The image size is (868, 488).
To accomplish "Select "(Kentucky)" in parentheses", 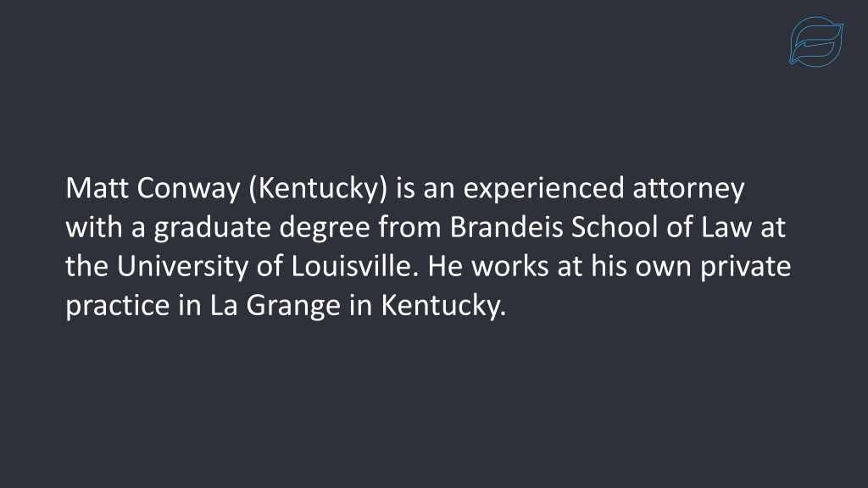I will (x=319, y=188).
